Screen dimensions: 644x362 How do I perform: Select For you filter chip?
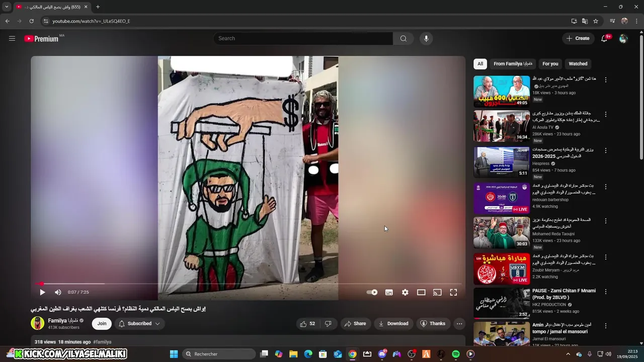pyautogui.click(x=550, y=64)
